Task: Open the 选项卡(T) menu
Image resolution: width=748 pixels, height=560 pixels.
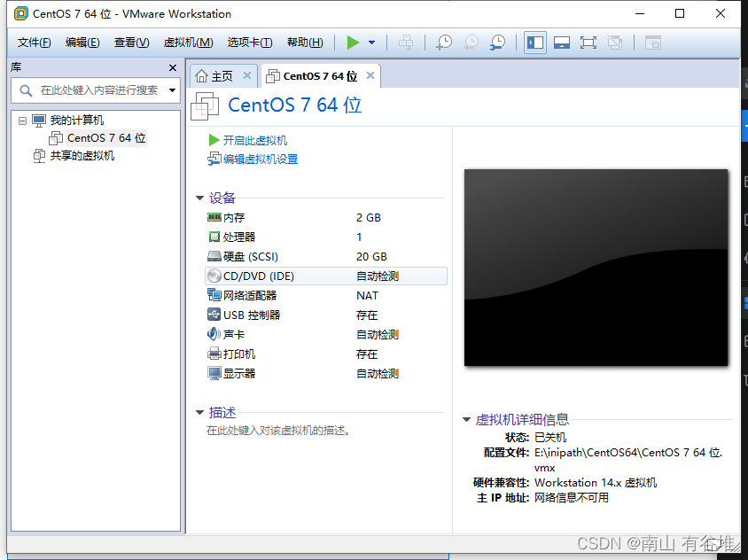Action: tap(250, 43)
